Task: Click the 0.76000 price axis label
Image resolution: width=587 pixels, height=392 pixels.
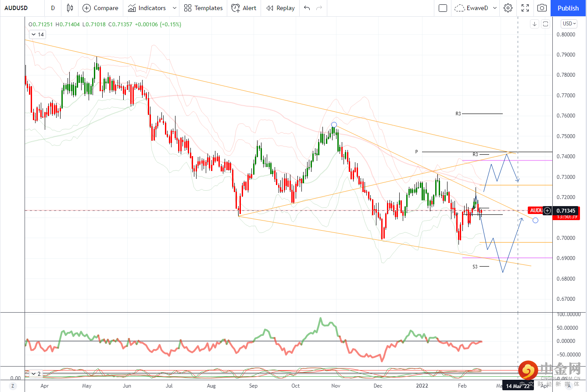Action: point(565,116)
